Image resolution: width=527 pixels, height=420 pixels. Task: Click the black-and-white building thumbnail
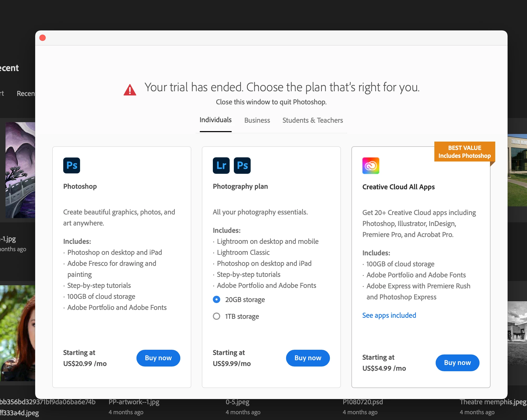(x=517, y=333)
